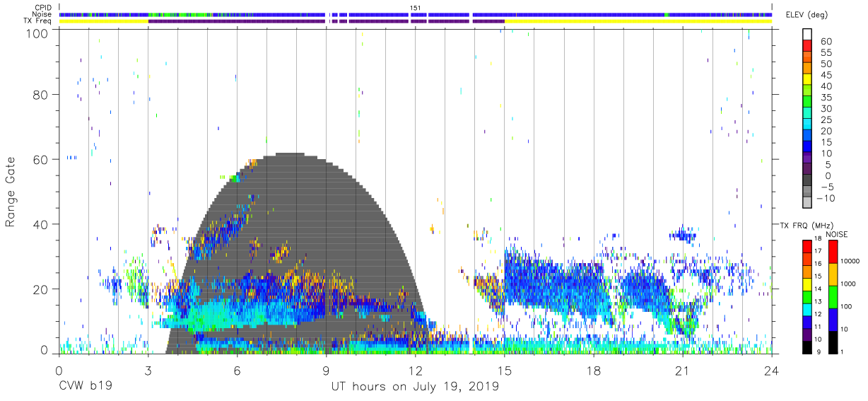Click y-axis tick label '80'
868x401 pixels.
click(x=42, y=95)
